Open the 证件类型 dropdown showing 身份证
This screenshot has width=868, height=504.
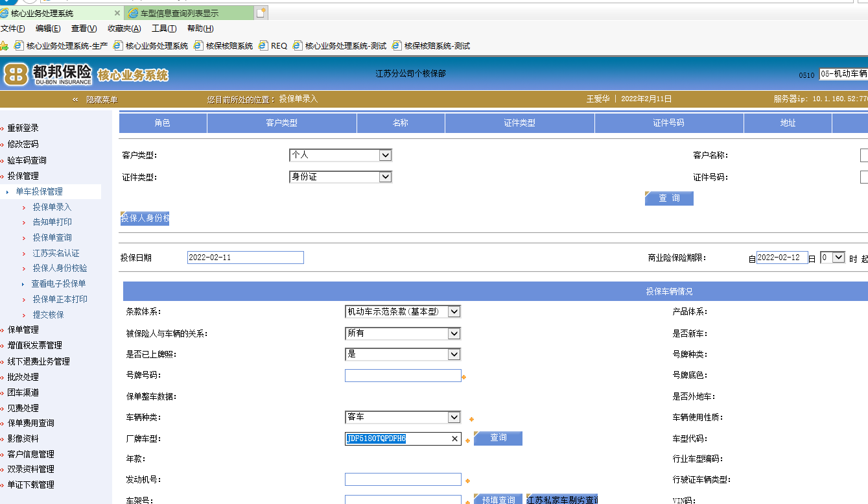pos(340,176)
